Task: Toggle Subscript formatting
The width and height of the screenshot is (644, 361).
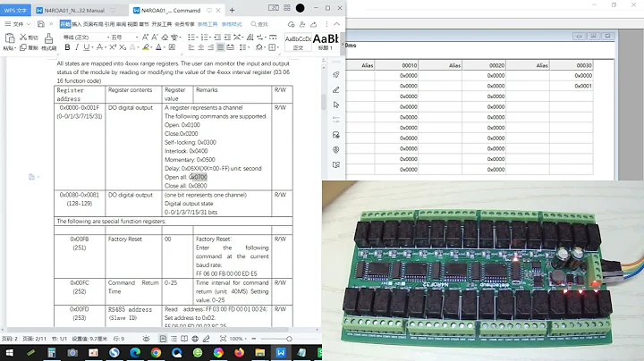Action: pyautogui.click(x=123, y=47)
